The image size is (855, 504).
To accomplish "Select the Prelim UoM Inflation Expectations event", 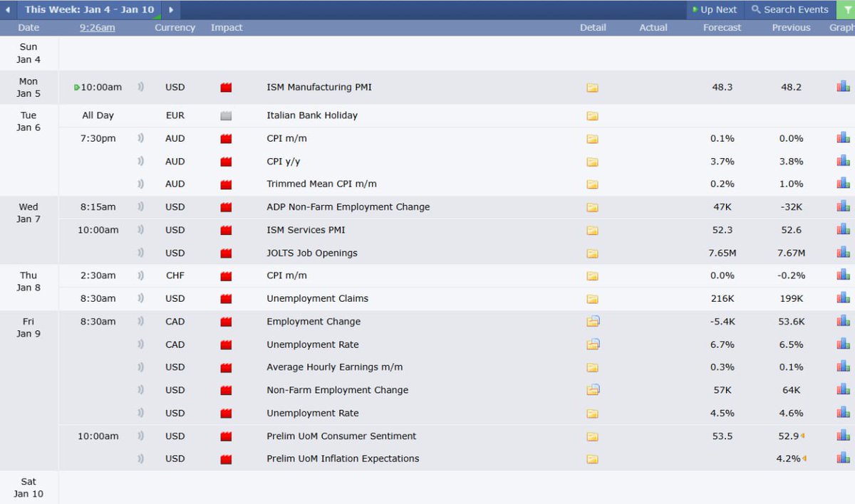I will pos(343,458).
